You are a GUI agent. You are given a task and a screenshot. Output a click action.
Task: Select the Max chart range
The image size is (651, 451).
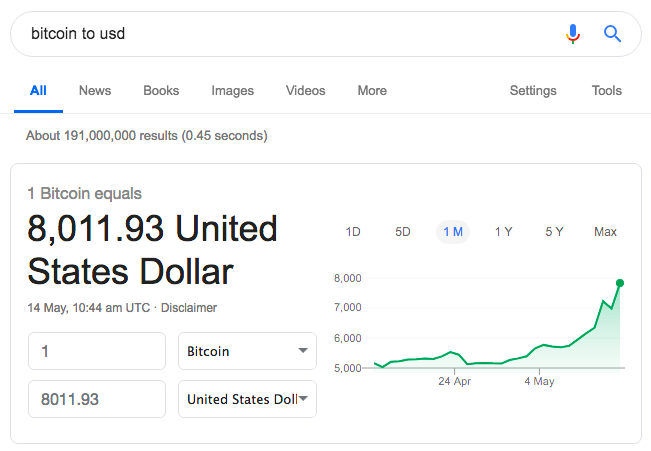[605, 232]
